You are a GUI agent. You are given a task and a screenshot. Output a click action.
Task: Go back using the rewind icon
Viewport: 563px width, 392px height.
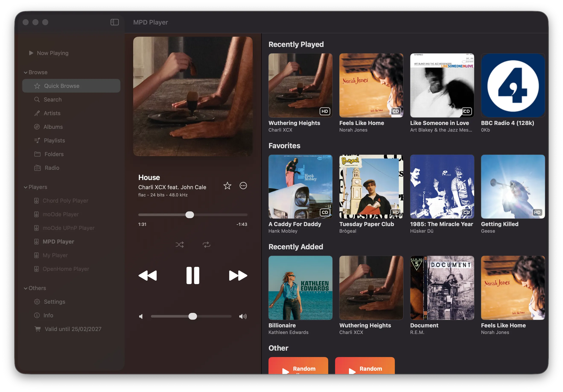click(148, 275)
